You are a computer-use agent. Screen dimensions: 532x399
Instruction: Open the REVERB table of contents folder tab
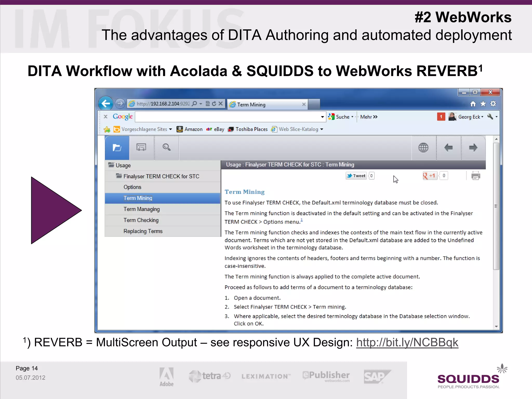click(117, 148)
